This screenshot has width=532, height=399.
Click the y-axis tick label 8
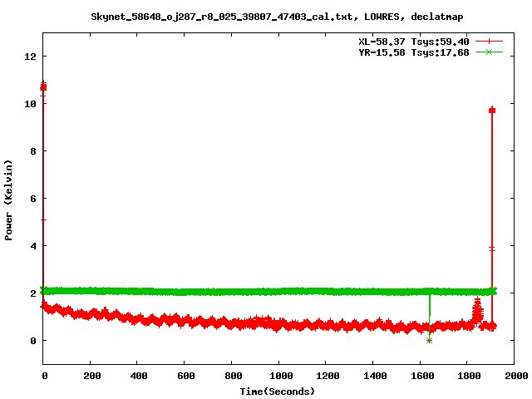click(33, 151)
